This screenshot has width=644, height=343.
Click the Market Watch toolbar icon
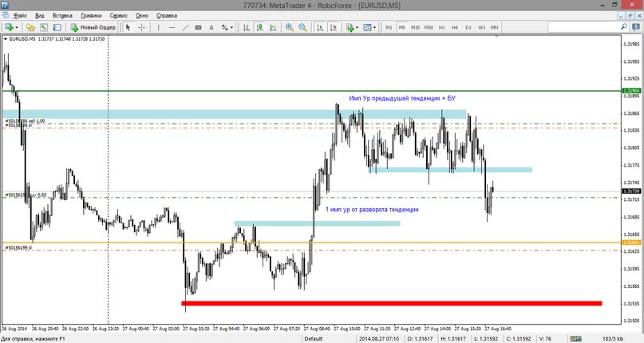coord(44,27)
